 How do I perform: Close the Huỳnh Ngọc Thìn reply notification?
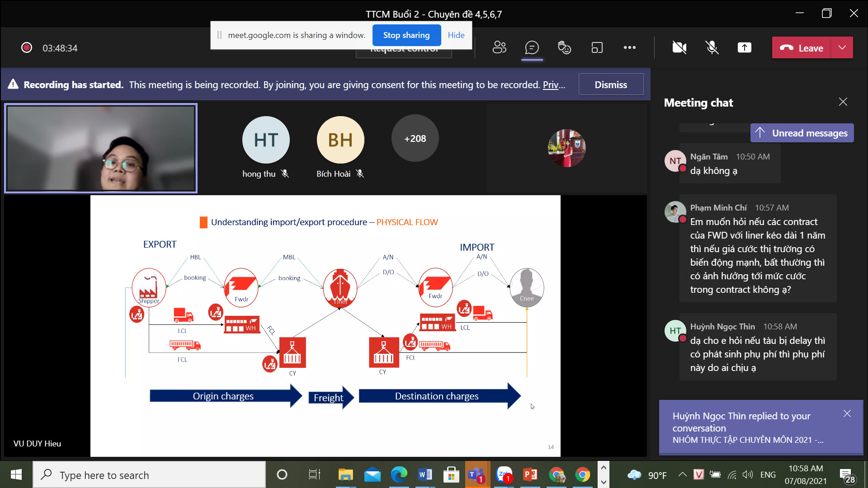point(847,414)
